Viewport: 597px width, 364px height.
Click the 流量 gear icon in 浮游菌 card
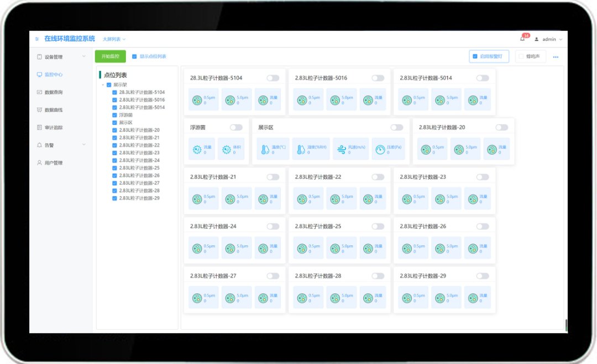197,150
